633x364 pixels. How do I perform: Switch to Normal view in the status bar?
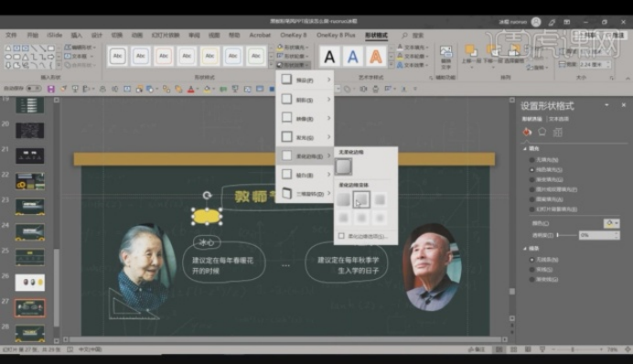tap(499, 349)
